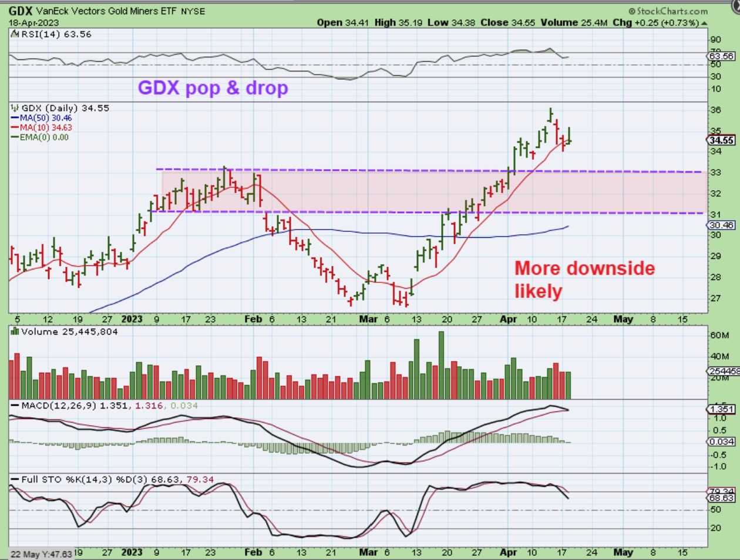Image resolution: width=740 pixels, height=560 pixels.
Task: Click the 'More downside likely' red caption
Action: (585, 279)
